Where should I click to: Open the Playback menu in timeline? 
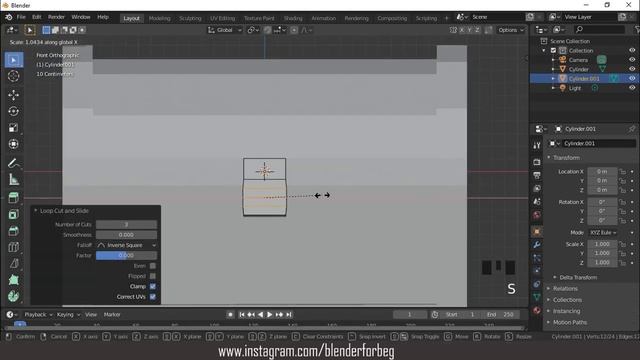[x=38, y=315]
